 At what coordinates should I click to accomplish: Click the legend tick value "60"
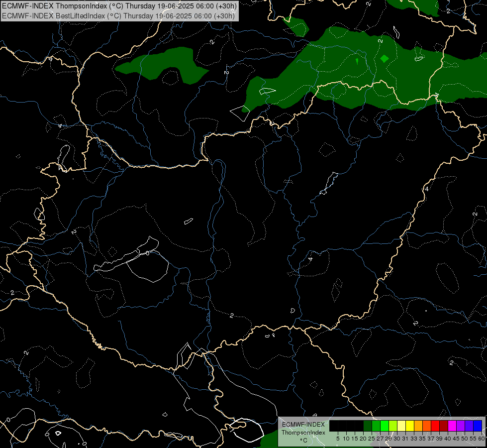[x=482, y=439]
